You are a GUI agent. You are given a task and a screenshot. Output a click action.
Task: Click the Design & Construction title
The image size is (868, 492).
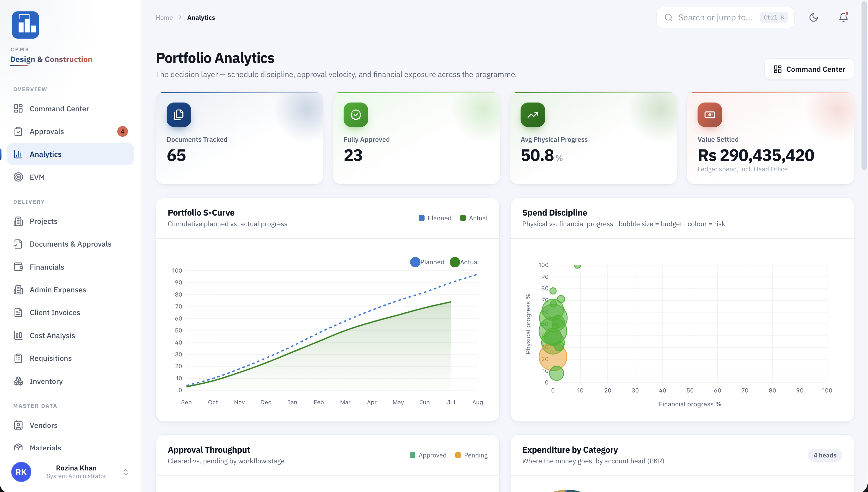[x=51, y=59]
